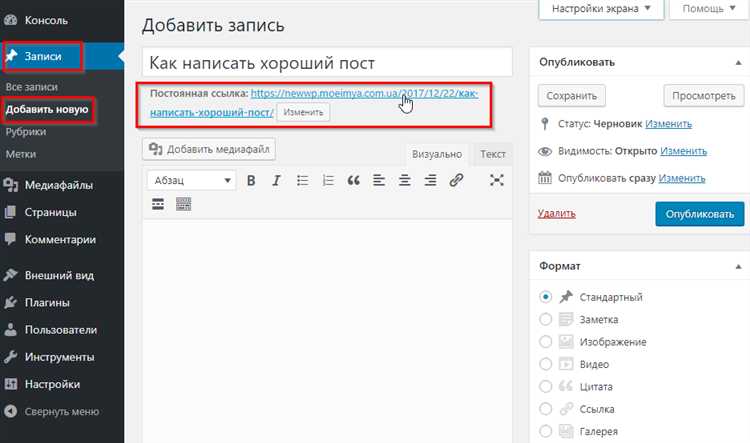This screenshot has width=750, height=443.
Task: Enable distraction-free fullscreen mode
Action: pyautogui.click(x=496, y=180)
